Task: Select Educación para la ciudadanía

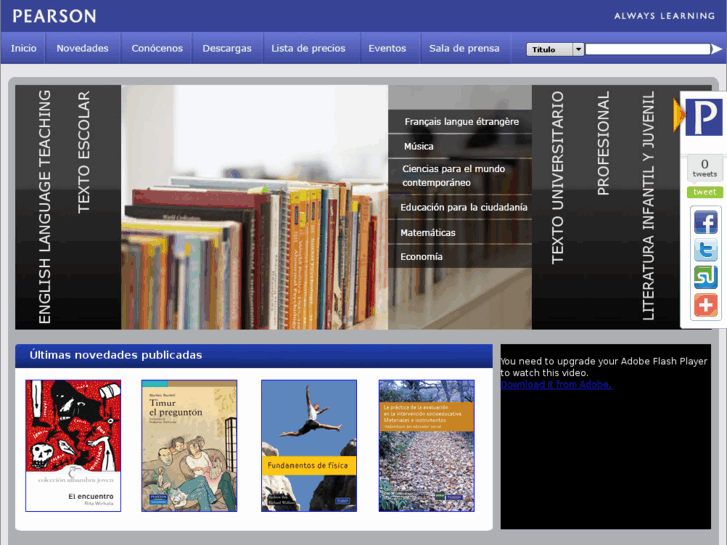Action: coord(460,207)
